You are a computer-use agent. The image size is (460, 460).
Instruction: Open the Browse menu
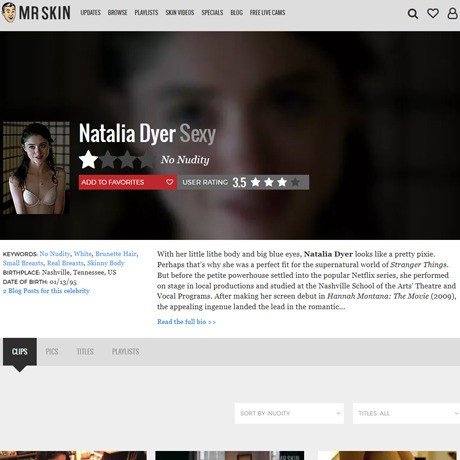[117, 13]
